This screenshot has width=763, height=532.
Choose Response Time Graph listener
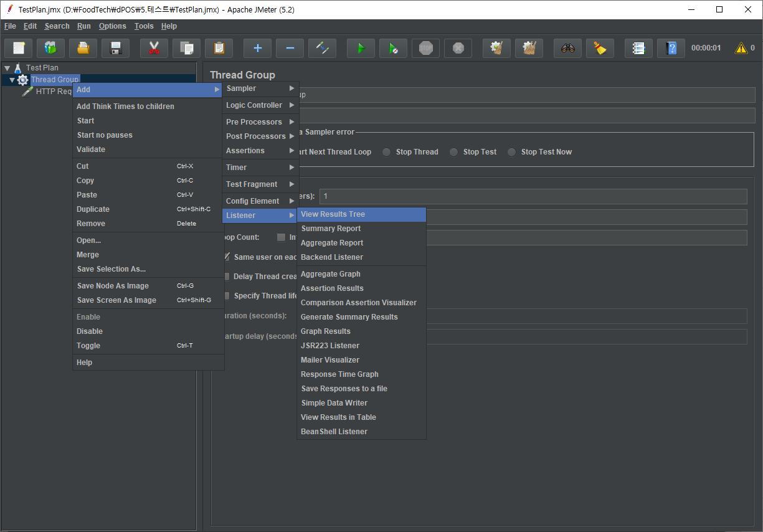[x=362, y=374]
